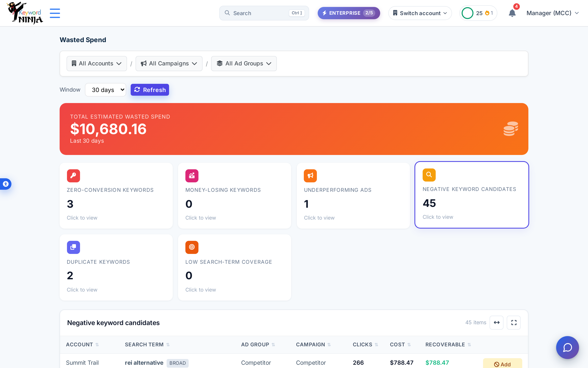Open the Money-Losing Keywords card
Image resolution: width=588 pixels, height=368 pixels.
point(234,196)
